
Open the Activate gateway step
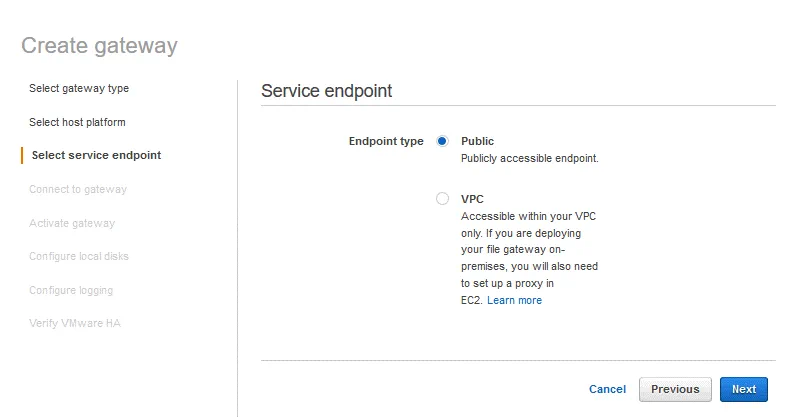point(72,223)
